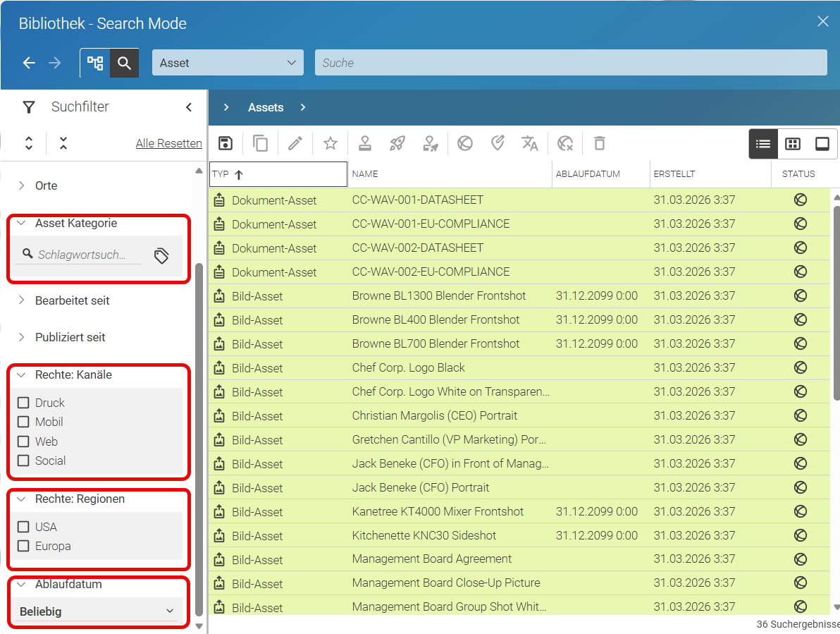Click the trash delete icon
Viewport: 840px width, 634px height.
(600, 143)
